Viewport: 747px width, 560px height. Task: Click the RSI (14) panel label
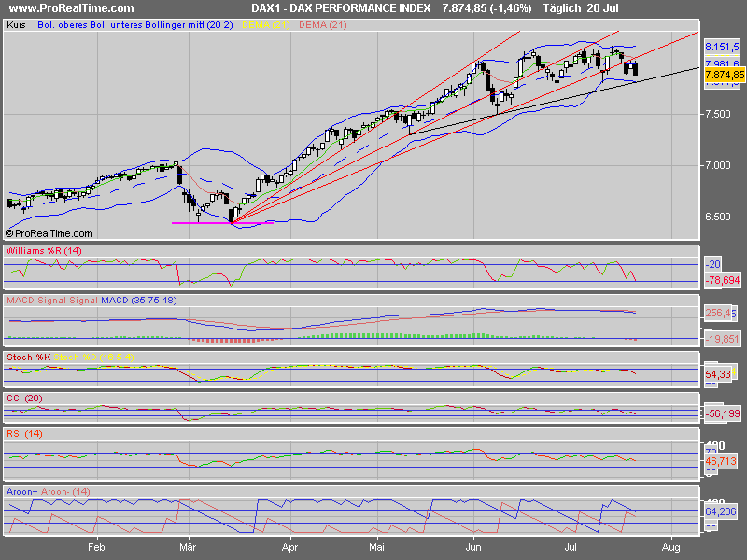24,434
